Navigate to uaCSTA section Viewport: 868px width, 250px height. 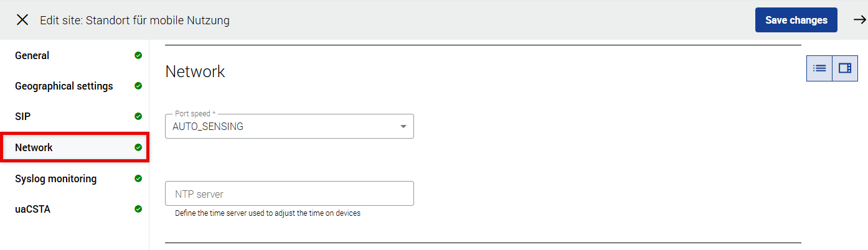33,209
